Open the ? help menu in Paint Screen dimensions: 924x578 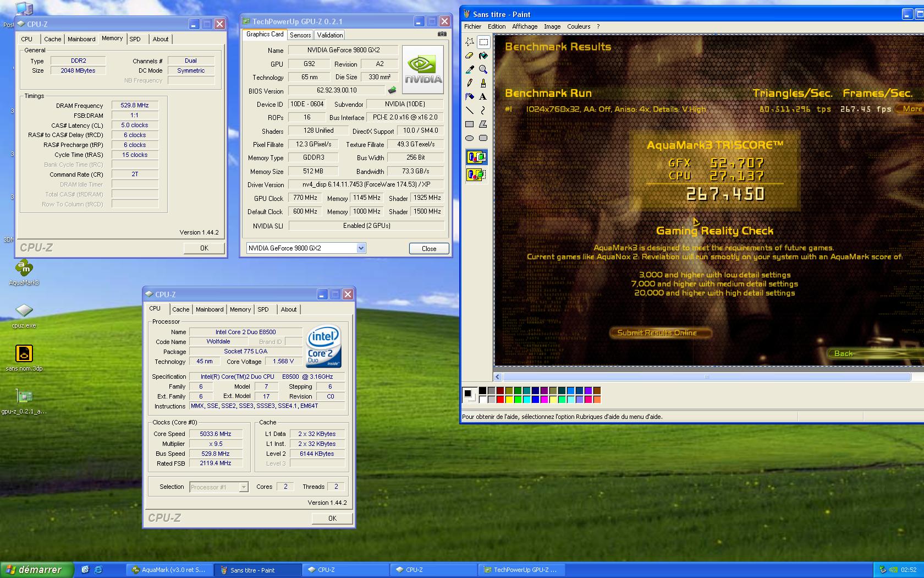598,26
